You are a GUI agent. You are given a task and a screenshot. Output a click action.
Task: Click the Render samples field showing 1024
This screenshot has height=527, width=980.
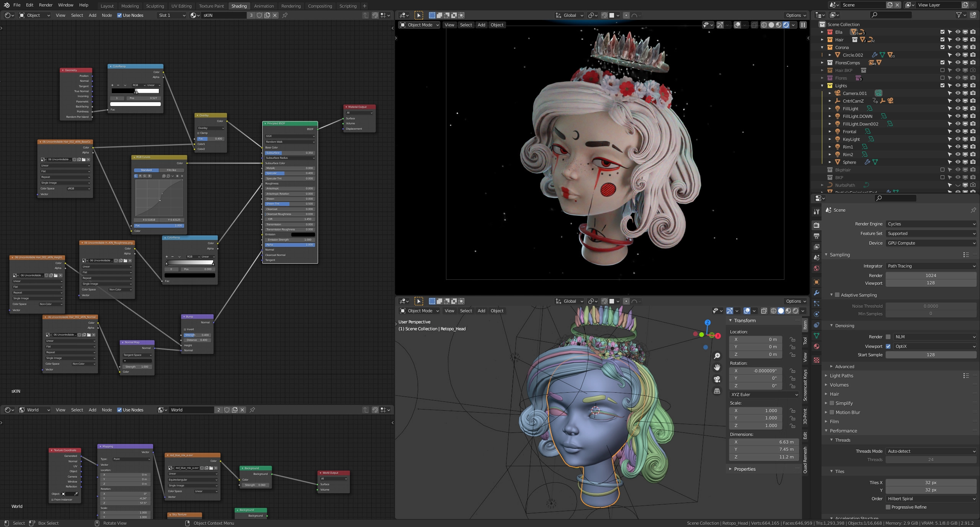931,276
